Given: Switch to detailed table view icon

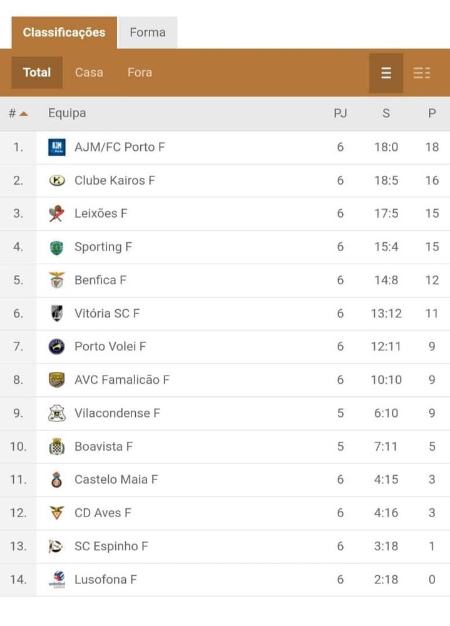Looking at the screenshot, I should pyautogui.click(x=422, y=73).
